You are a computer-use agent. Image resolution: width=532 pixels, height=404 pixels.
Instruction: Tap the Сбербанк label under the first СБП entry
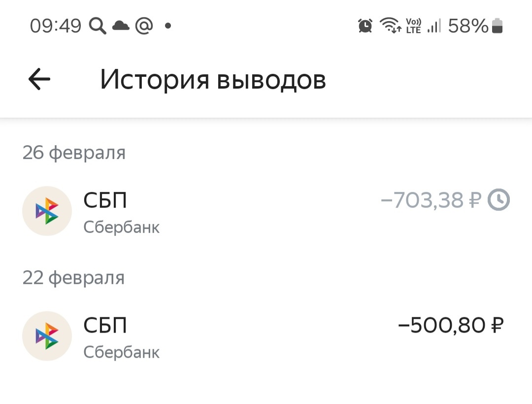click(122, 227)
